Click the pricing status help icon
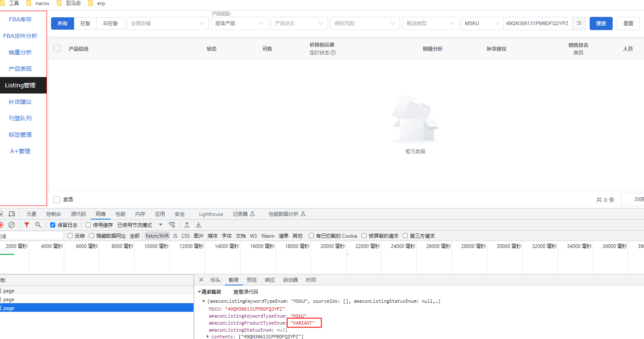The height and width of the screenshot is (339, 644). tap(334, 53)
